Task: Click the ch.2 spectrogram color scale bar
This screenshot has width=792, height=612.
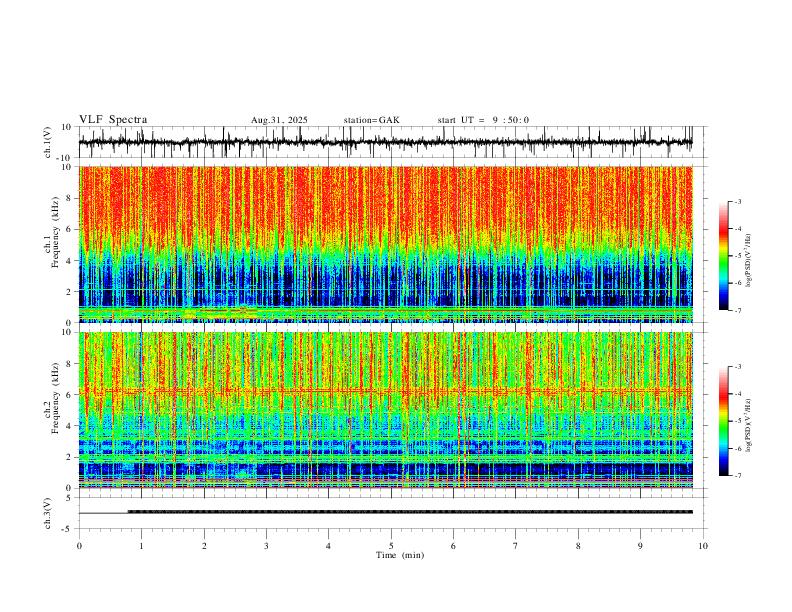Action: (724, 421)
